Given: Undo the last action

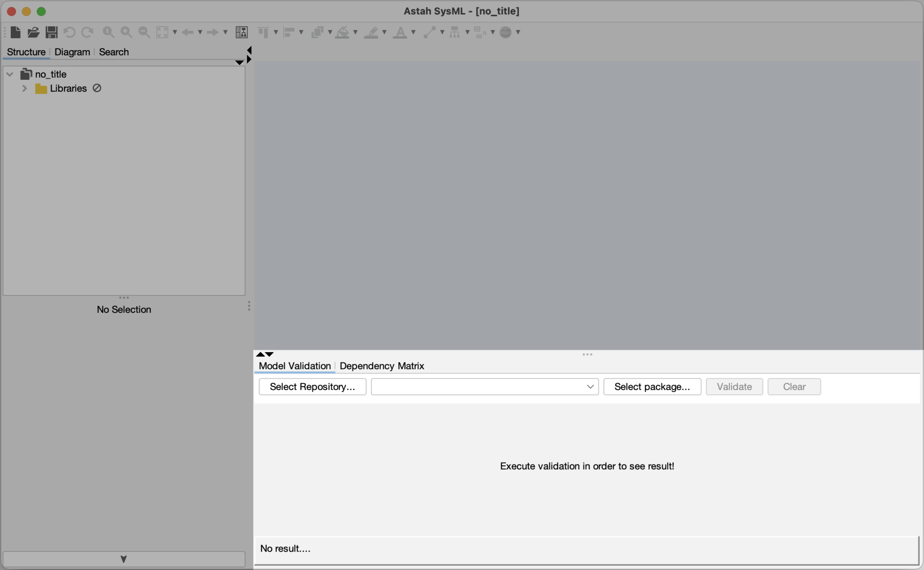Looking at the screenshot, I should coord(69,32).
